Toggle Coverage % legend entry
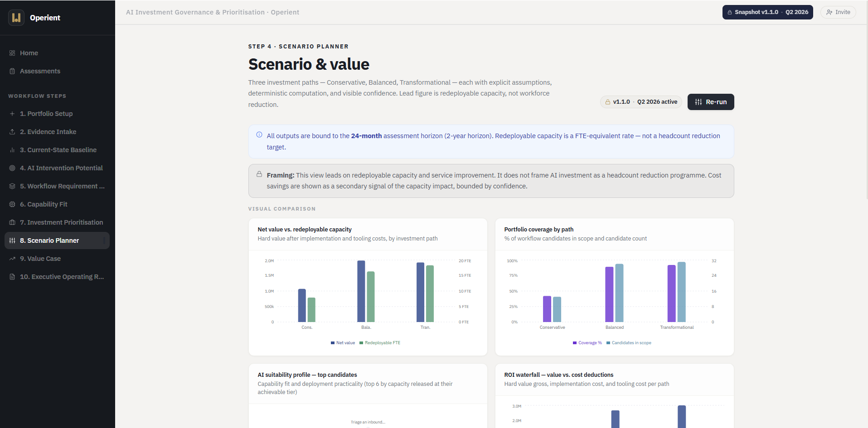Image resolution: width=868 pixels, height=428 pixels. pos(587,343)
